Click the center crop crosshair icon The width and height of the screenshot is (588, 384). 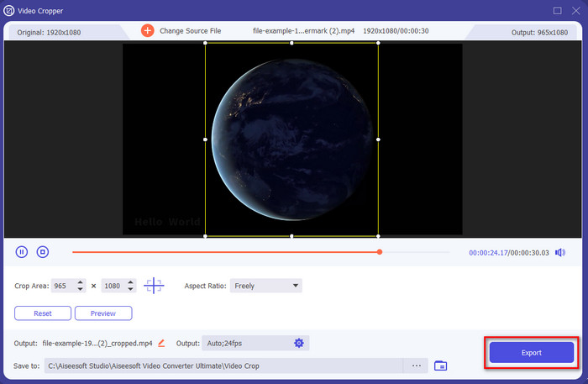click(x=154, y=286)
